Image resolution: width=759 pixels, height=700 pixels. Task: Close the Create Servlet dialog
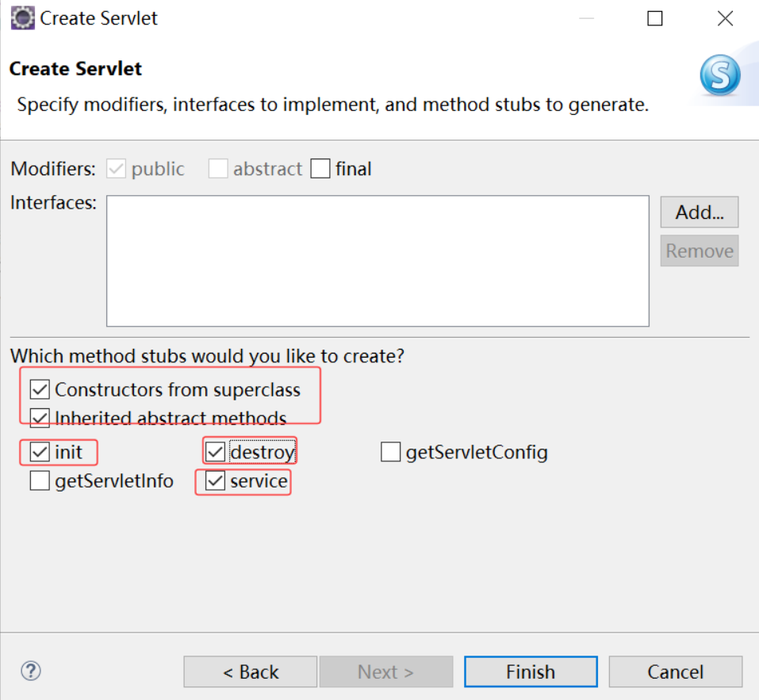click(725, 18)
